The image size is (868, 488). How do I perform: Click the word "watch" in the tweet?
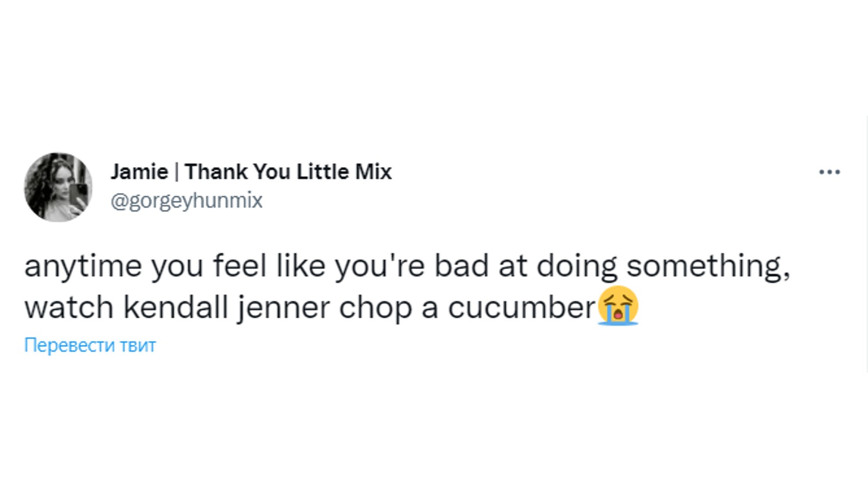(69, 308)
